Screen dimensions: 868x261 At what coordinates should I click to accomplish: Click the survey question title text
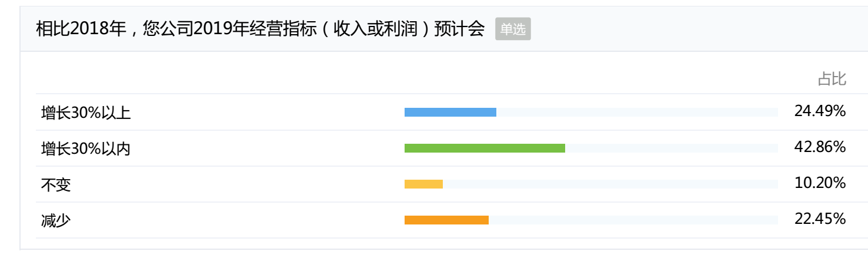pos(260,29)
